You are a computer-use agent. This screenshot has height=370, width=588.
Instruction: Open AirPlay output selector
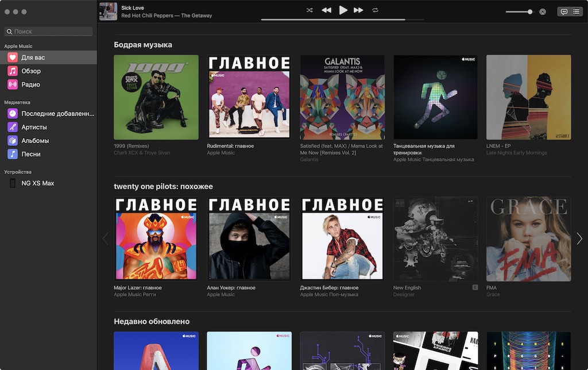(542, 11)
